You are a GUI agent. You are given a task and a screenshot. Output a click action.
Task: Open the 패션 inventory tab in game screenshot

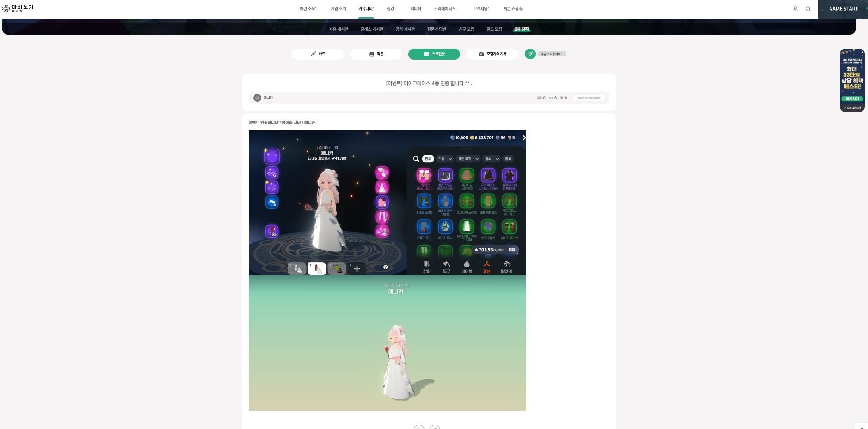pyautogui.click(x=486, y=267)
